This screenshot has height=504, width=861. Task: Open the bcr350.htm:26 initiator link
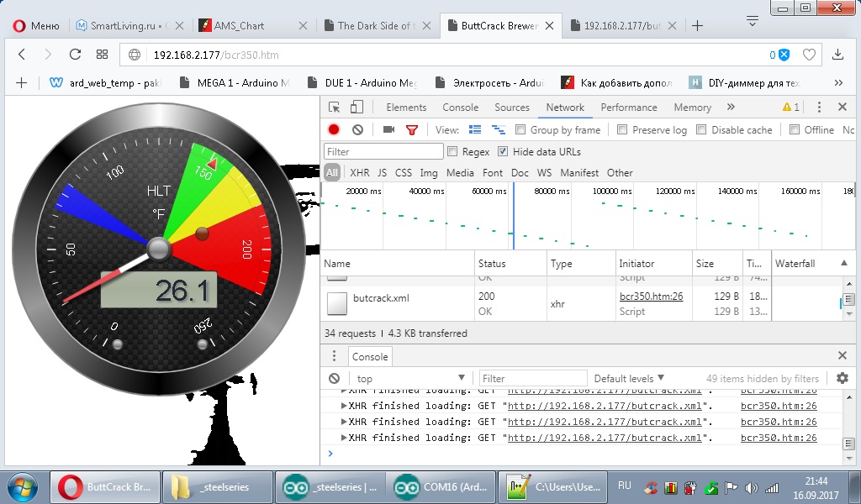[651, 297]
